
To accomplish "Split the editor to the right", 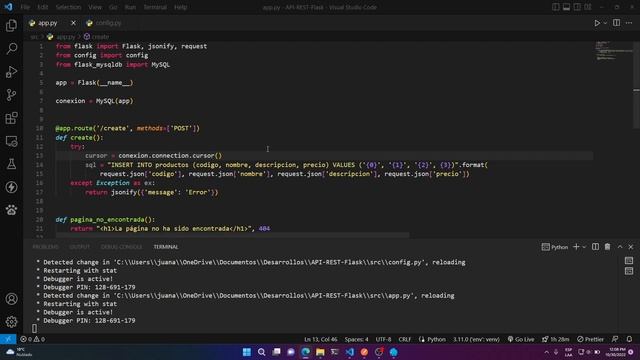I will click(616, 23).
